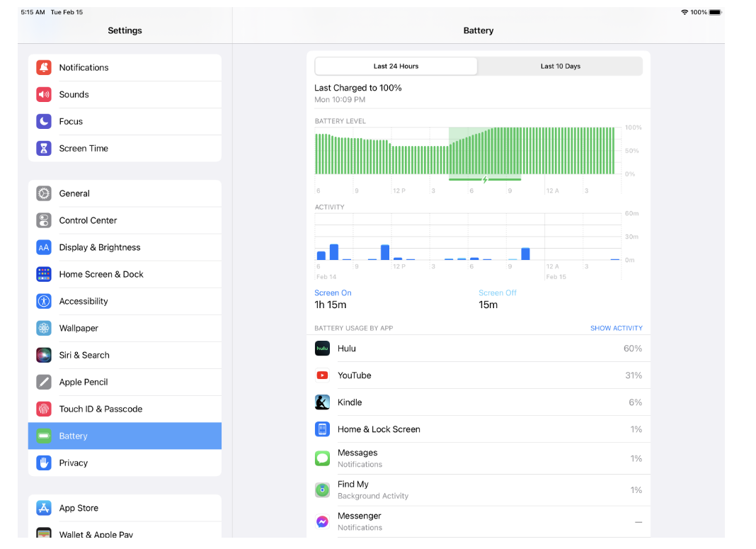
Task: Open the Siri & Search icon
Action: [44, 355]
